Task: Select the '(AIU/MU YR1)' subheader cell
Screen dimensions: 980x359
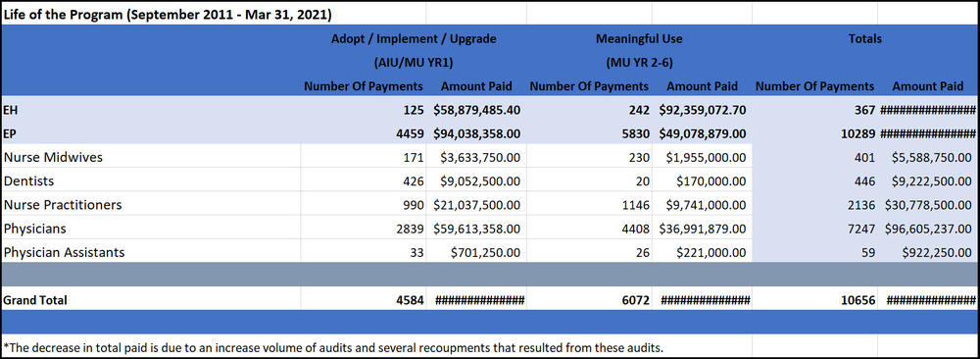Action: tap(414, 63)
